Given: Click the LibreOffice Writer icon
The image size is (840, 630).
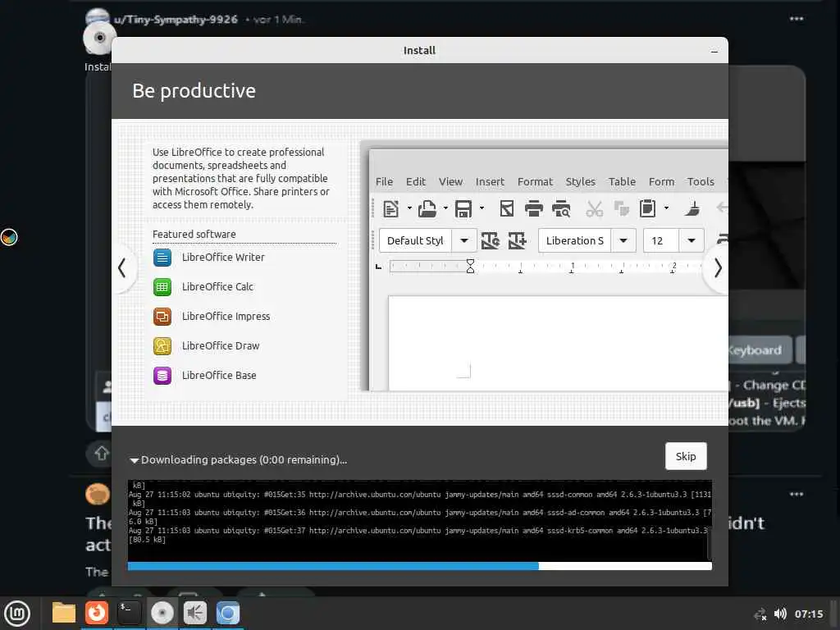Looking at the screenshot, I should (162, 258).
